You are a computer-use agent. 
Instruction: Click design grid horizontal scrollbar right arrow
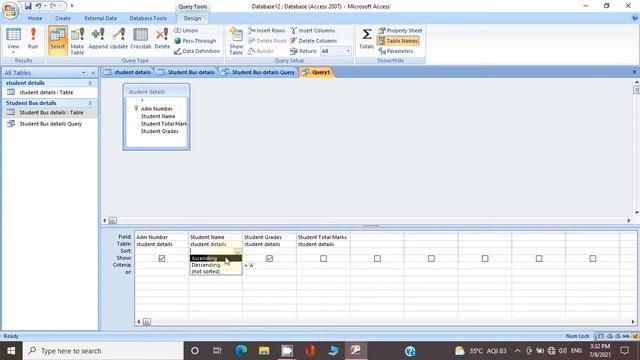[633, 322]
